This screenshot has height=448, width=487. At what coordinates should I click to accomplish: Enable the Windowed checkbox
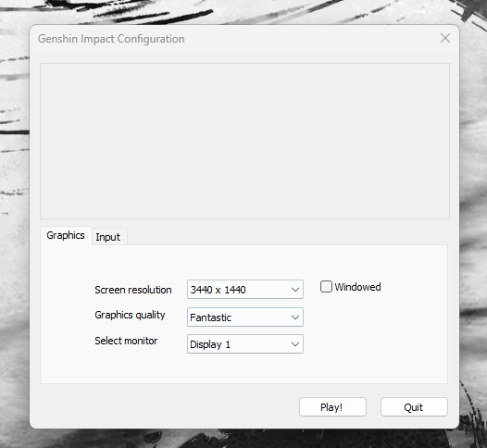pyautogui.click(x=326, y=287)
